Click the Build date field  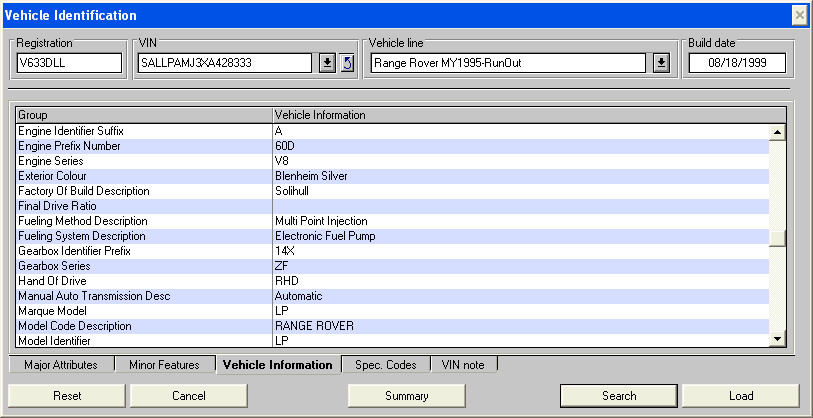737,63
